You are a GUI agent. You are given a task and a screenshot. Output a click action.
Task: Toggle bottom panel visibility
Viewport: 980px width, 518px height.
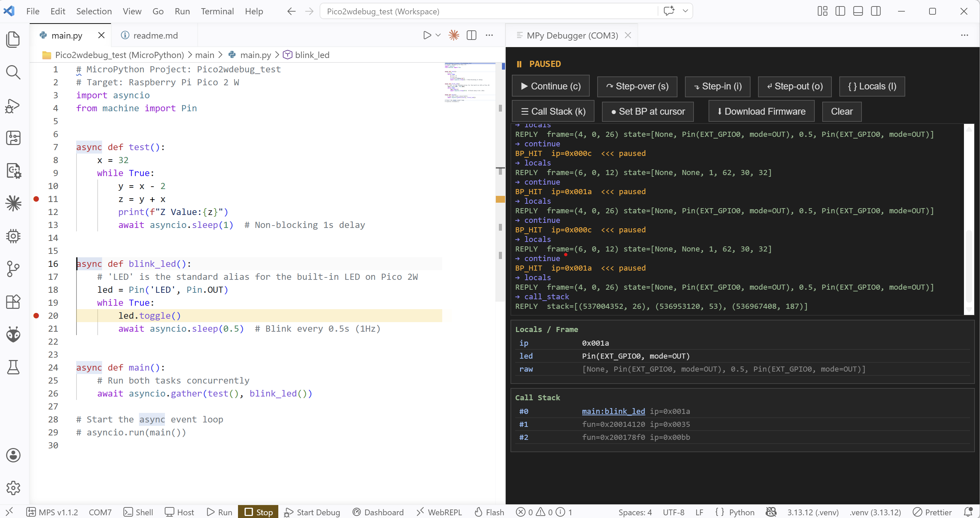pos(858,11)
